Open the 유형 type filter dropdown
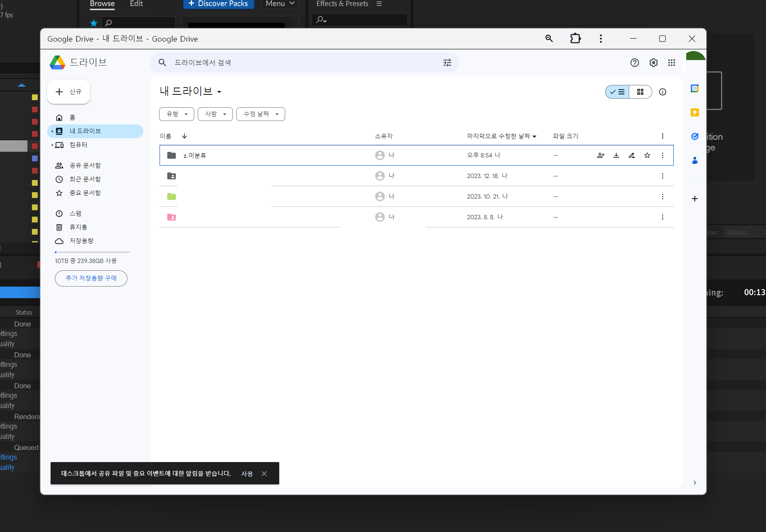 tap(177, 114)
